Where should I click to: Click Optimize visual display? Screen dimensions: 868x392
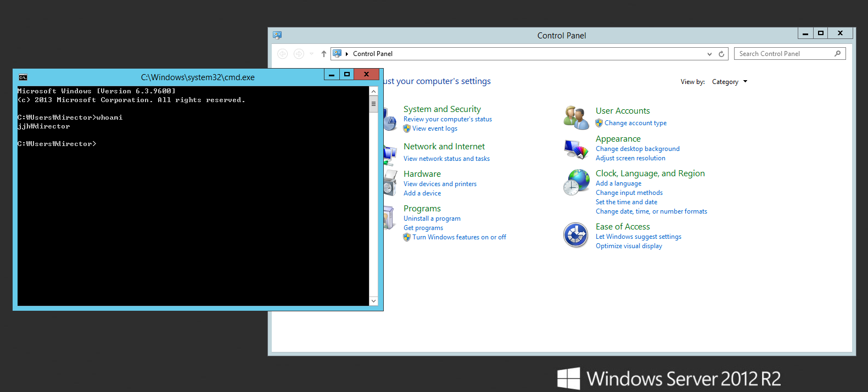coord(629,246)
